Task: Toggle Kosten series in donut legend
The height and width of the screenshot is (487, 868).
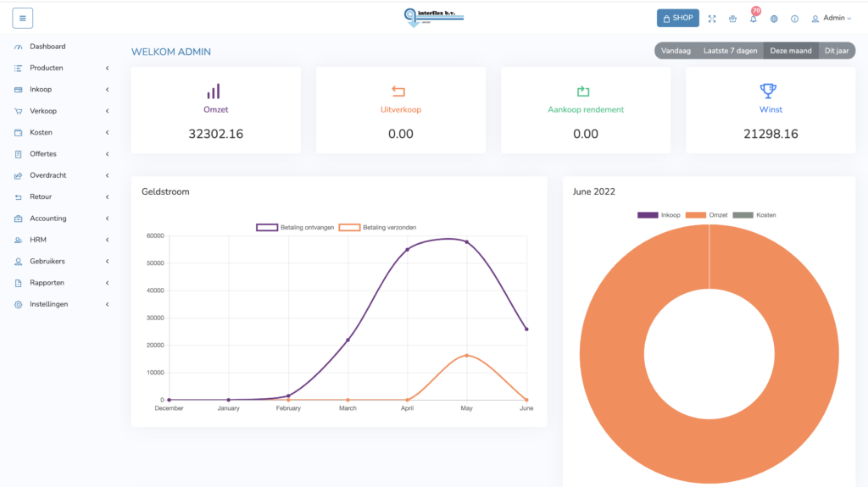Action: (x=754, y=215)
